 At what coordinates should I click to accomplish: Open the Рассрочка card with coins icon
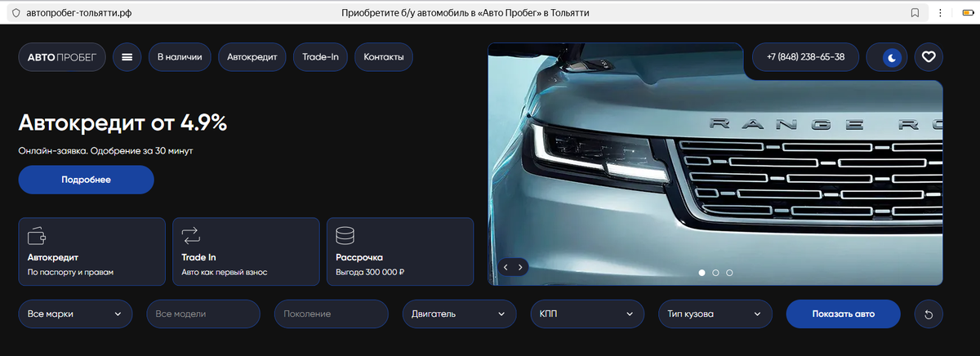(400, 251)
